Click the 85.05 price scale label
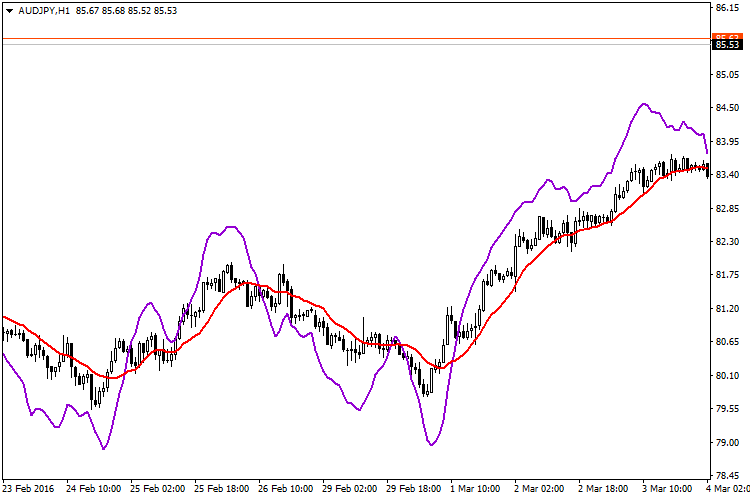Viewport: 750px width, 500px height. pyautogui.click(x=727, y=75)
